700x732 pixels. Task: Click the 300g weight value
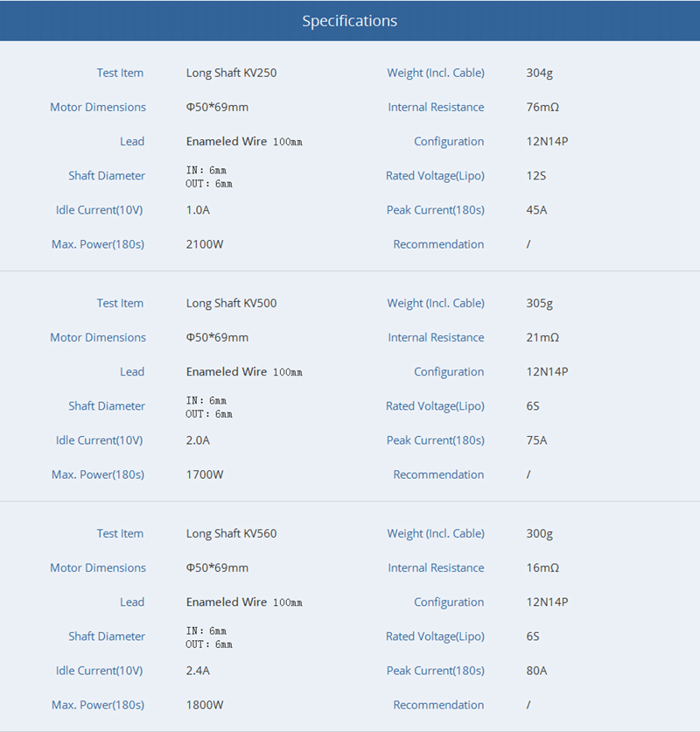coord(539,533)
